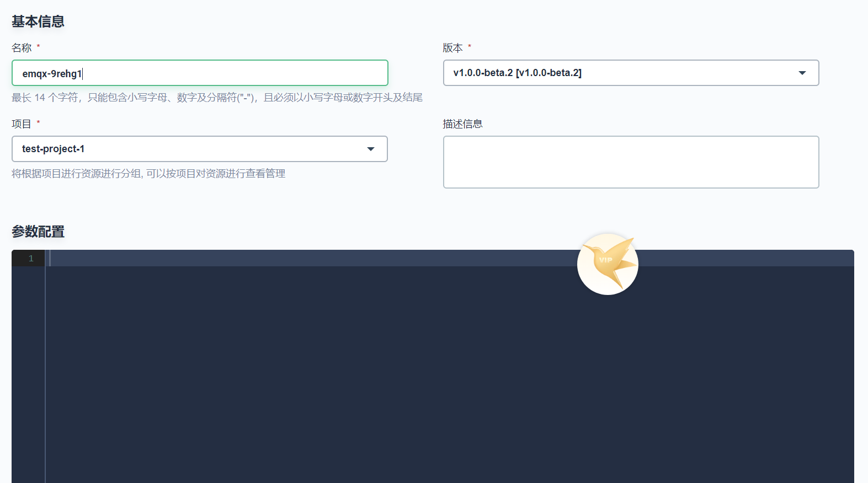Place cursor in code editor line 1
Image resolution: width=868 pixels, height=483 pixels.
[x=450, y=258]
